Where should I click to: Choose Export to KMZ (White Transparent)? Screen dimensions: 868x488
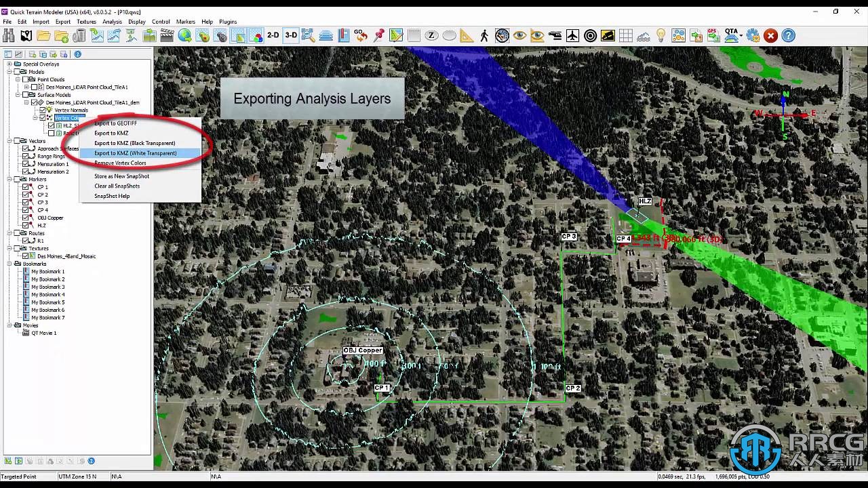pyautogui.click(x=140, y=153)
